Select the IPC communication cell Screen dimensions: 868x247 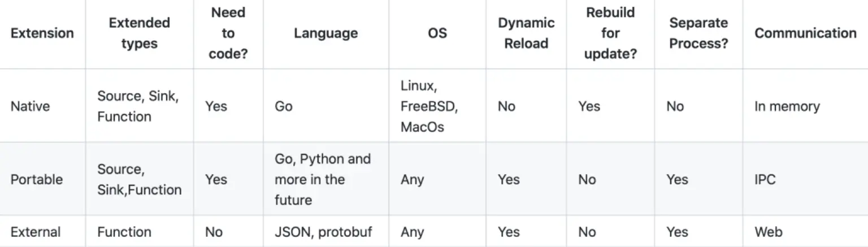click(x=765, y=180)
